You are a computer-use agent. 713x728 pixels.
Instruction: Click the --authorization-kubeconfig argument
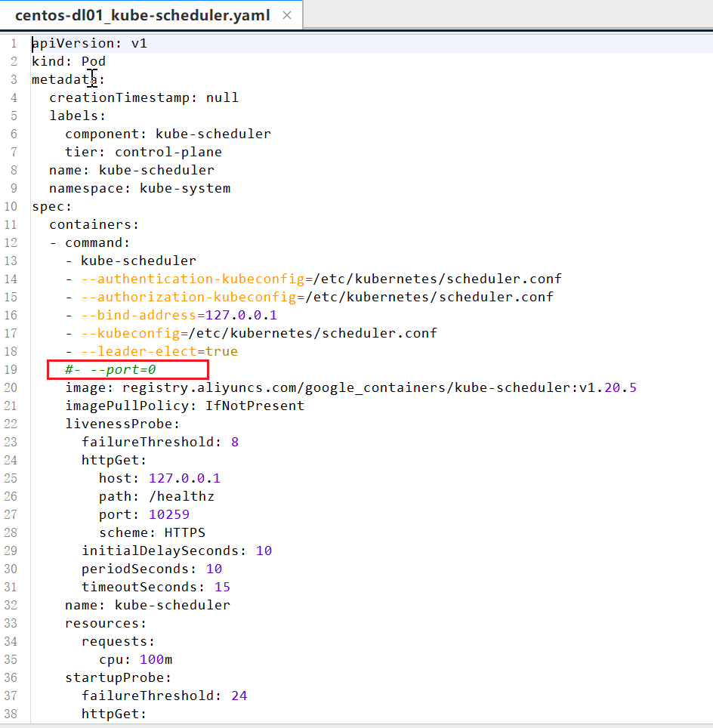[x=317, y=297]
